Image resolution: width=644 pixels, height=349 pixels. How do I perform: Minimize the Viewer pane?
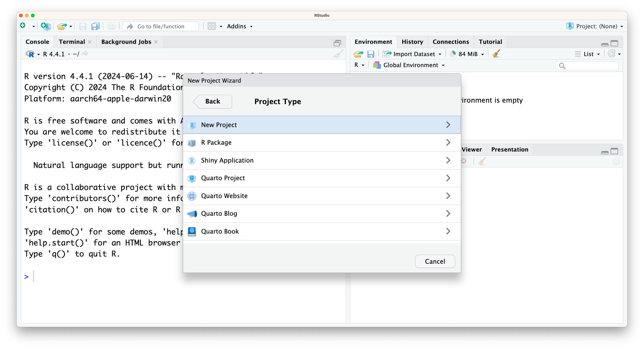click(x=605, y=152)
